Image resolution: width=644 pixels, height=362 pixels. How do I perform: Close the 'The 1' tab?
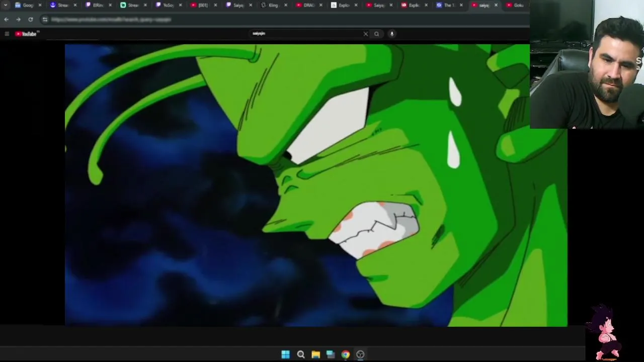coord(461,5)
